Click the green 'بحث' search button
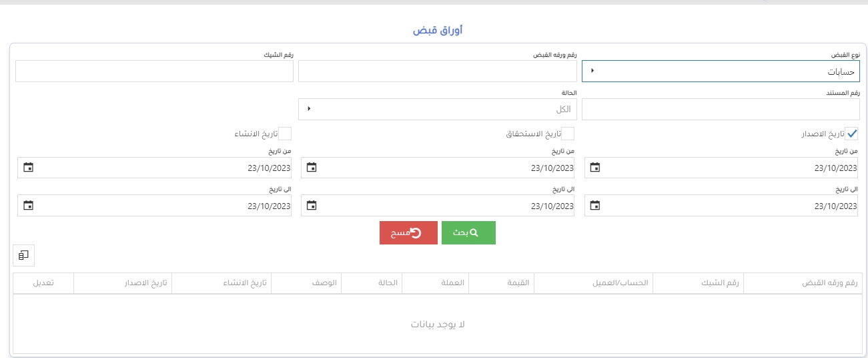 coord(468,232)
